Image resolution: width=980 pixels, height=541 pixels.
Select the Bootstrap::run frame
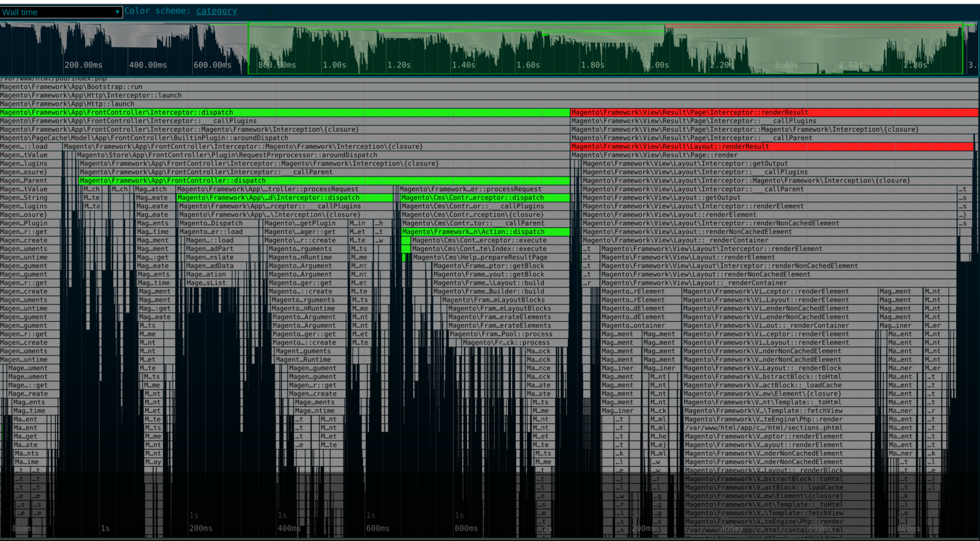click(489, 87)
